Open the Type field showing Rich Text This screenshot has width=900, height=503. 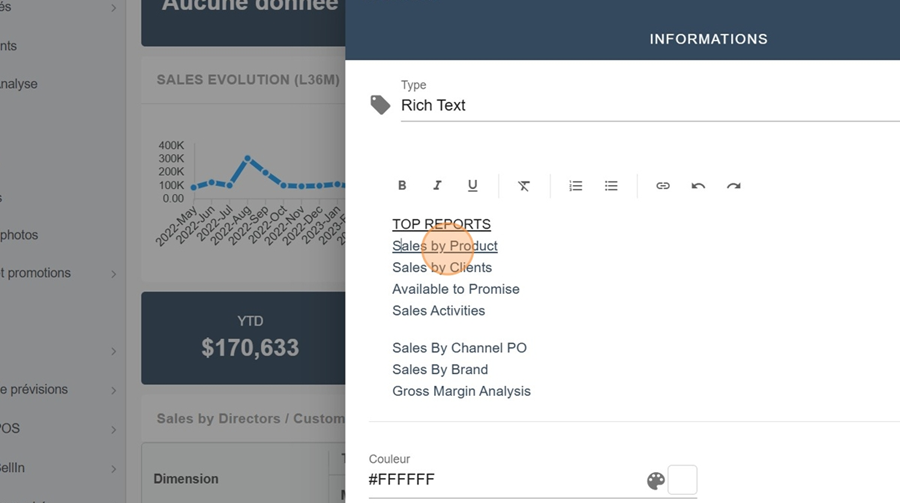(x=640, y=105)
